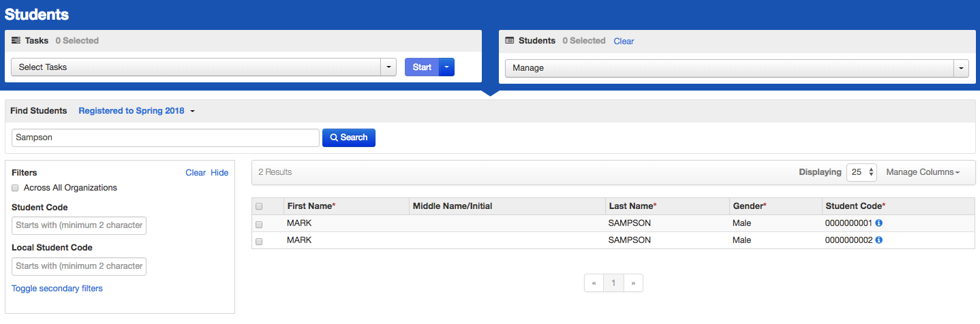Check the Across All Organizations box
This screenshot has width=980, height=324.
pyautogui.click(x=16, y=188)
